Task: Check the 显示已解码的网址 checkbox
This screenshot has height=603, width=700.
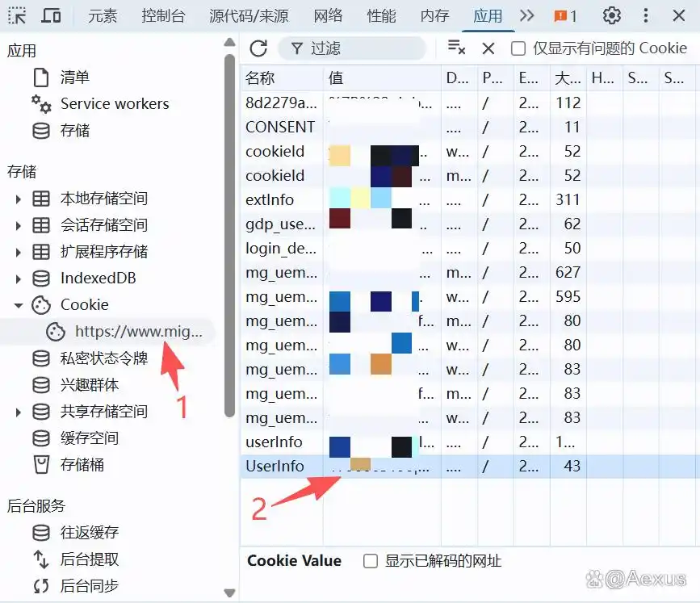Action: point(371,561)
